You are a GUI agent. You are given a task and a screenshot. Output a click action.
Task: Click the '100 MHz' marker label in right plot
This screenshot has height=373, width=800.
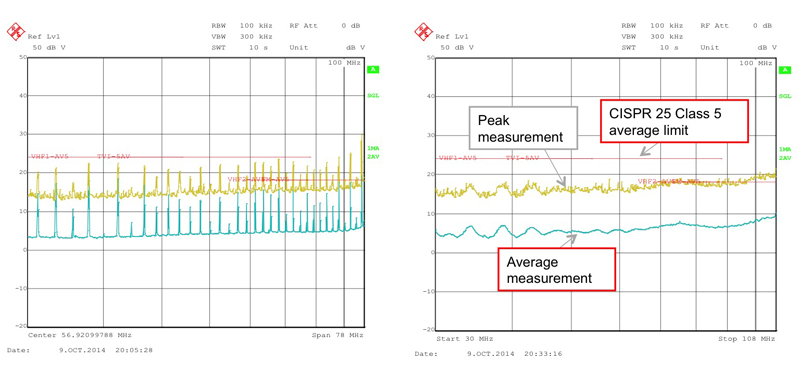point(756,63)
